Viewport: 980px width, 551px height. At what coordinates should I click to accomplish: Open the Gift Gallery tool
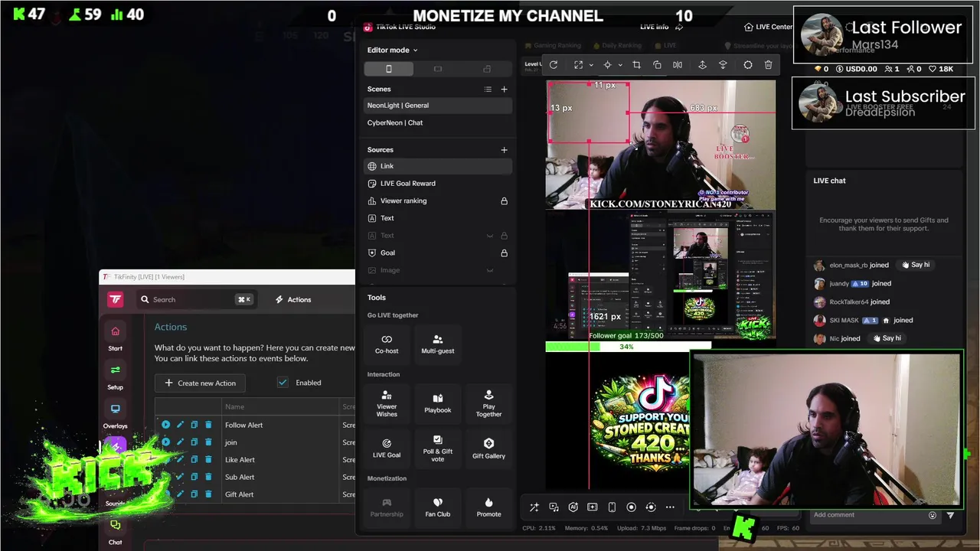[x=488, y=448]
